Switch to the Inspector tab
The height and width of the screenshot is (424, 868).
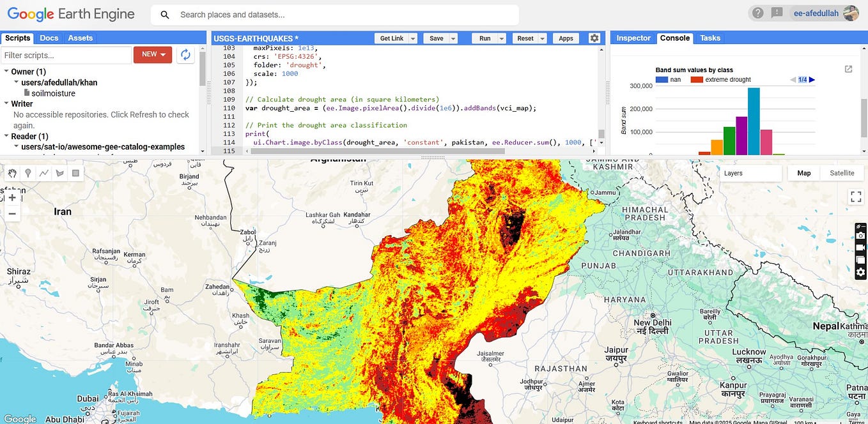tap(633, 38)
